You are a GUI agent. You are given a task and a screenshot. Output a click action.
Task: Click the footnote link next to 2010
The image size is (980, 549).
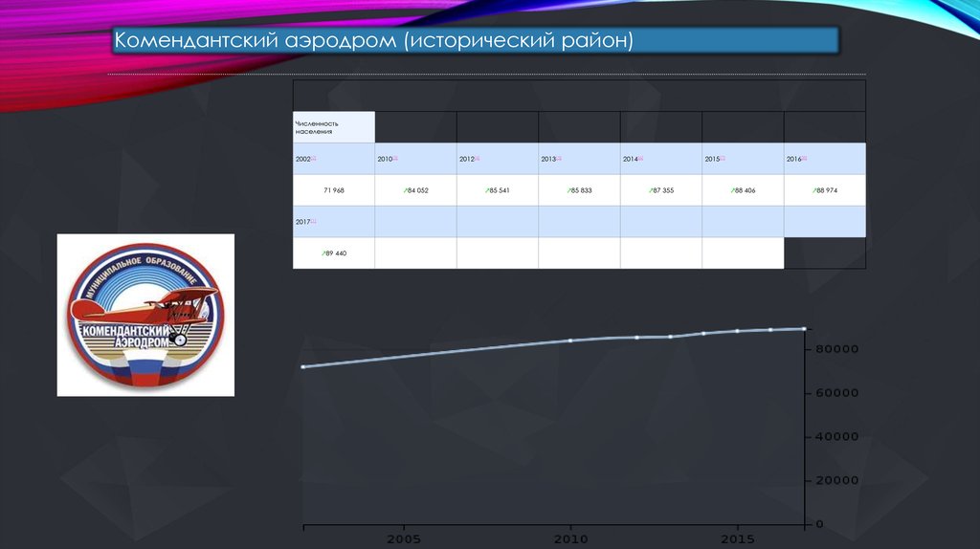pyautogui.click(x=395, y=158)
